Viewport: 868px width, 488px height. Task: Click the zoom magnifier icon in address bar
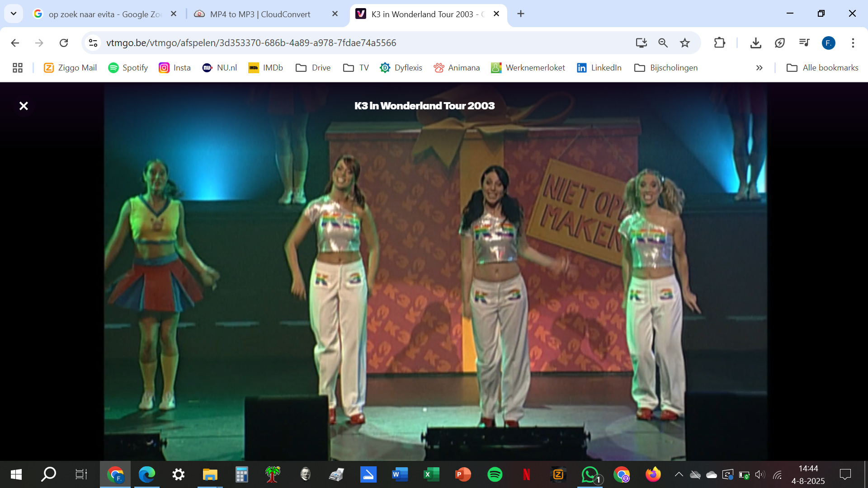coord(663,43)
